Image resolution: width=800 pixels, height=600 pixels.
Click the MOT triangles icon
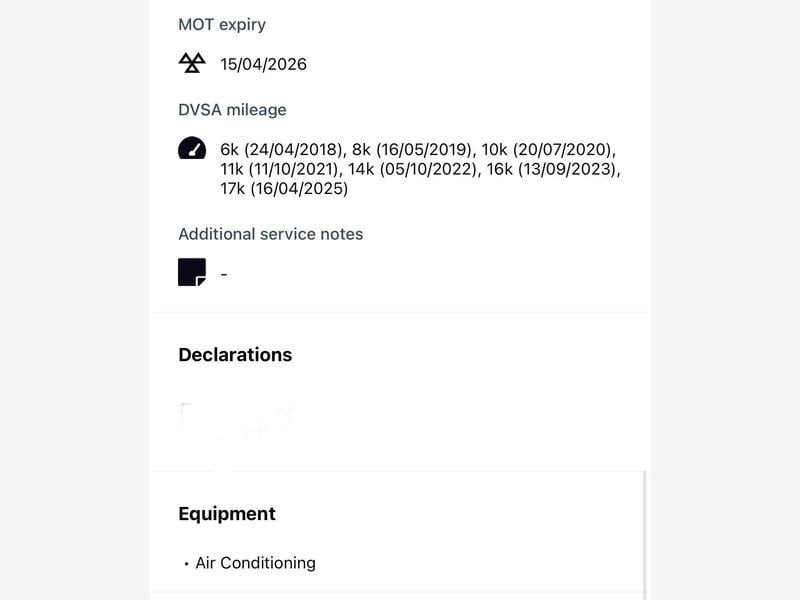tap(192, 63)
